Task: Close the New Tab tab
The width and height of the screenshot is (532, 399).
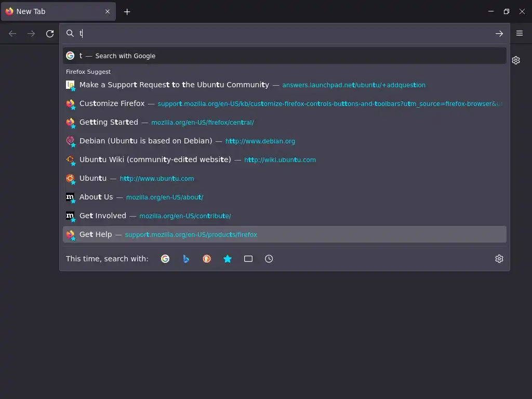Action: click(108, 11)
